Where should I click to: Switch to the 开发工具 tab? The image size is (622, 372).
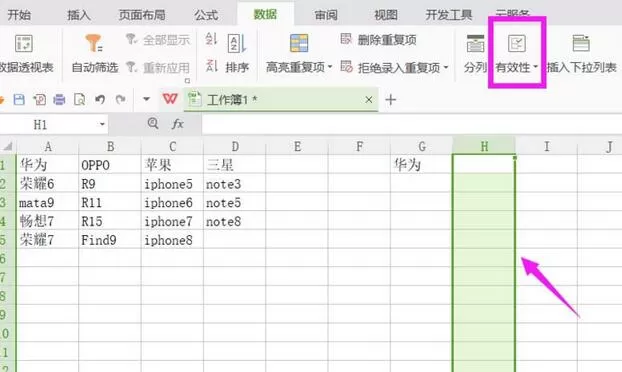click(x=449, y=15)
